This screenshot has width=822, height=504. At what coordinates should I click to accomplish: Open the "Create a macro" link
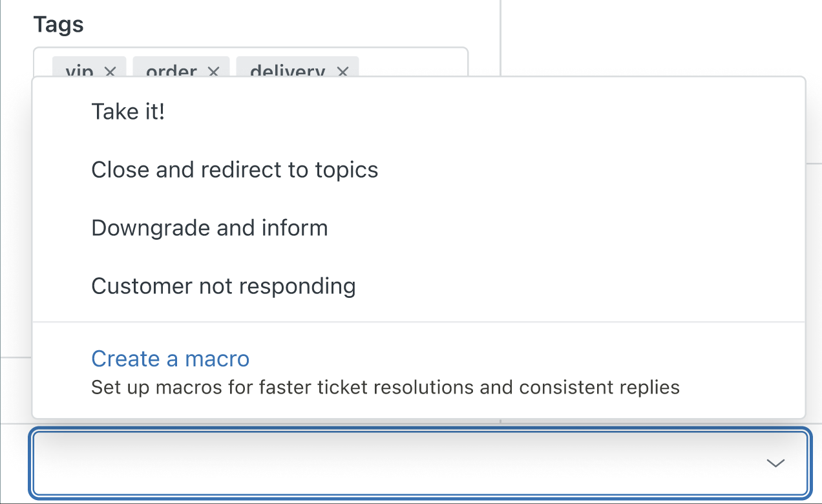[170, 359]
